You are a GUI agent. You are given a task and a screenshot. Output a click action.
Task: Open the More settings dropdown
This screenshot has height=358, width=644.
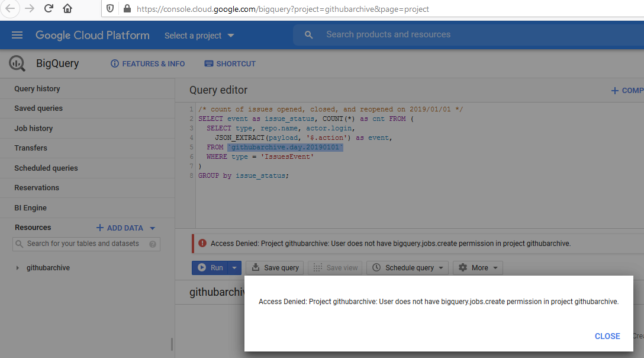coord(478,268)
